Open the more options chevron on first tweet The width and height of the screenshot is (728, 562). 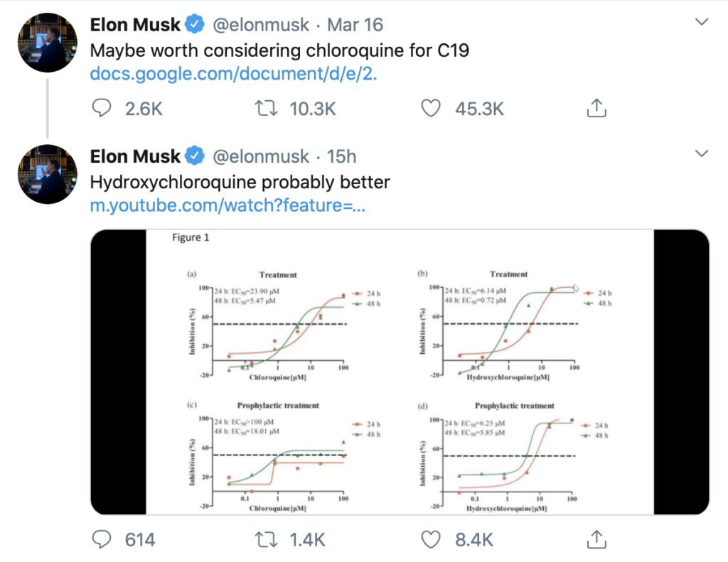(x=701, y=23)
